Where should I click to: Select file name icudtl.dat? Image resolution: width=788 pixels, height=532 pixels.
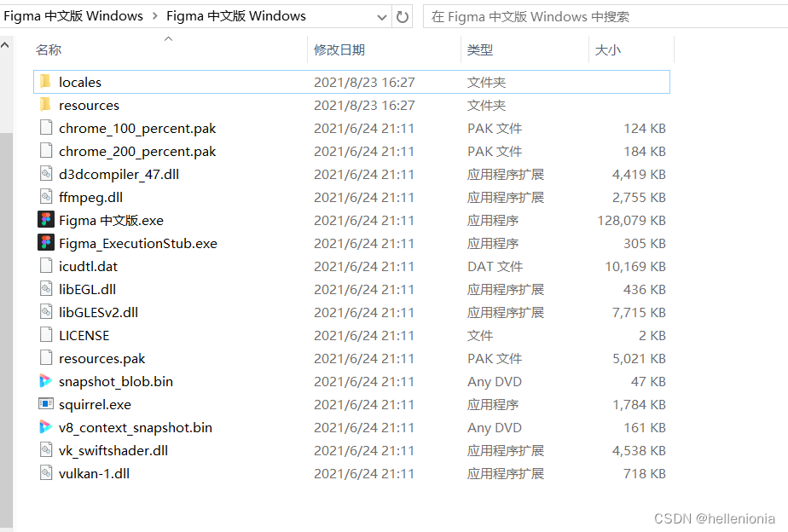(88, 266)
